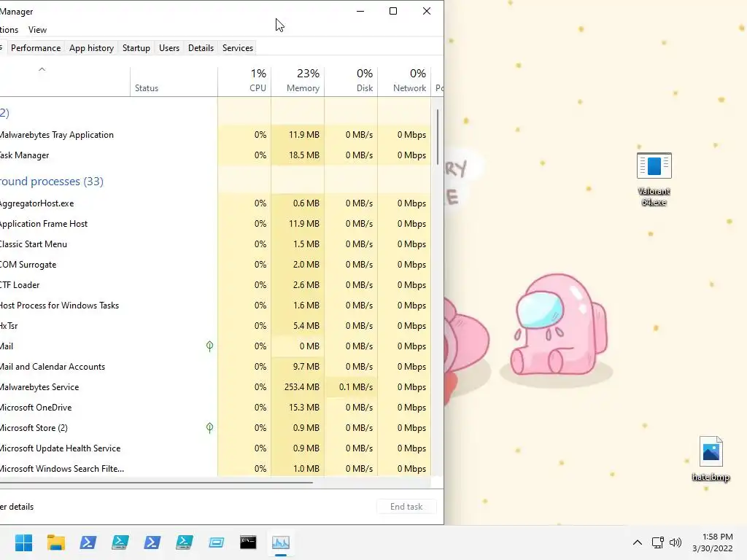Show hidden system tray icons
Screen dimensions: 747x560
click(x=638, y=542)
